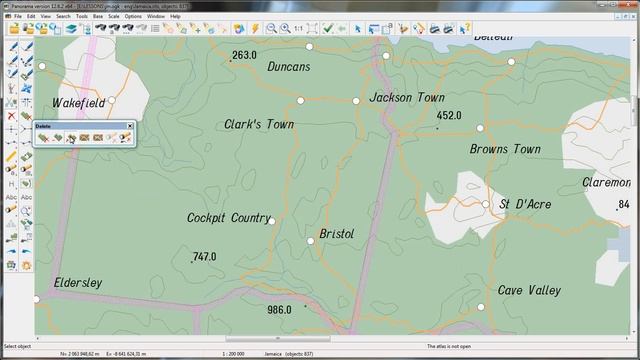Click the fit whole map icon
This screenshot has width=640, height=360.
click(x=312, y=29)
